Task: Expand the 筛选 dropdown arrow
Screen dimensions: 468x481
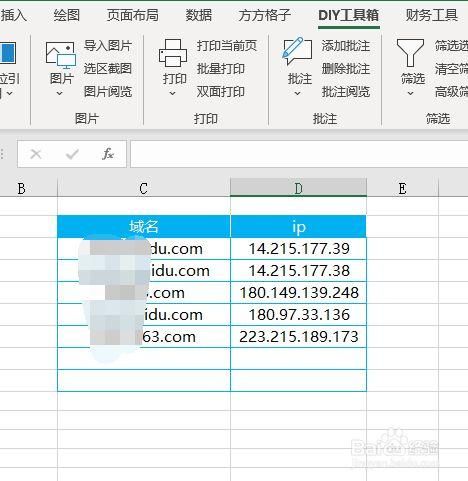Action: pos(410,94)
